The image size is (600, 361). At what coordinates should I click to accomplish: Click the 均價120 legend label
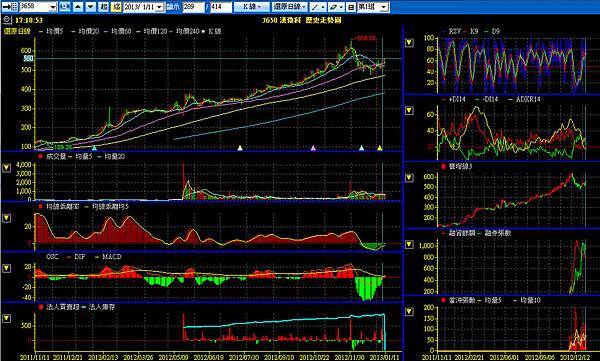[x=155, y=31]
